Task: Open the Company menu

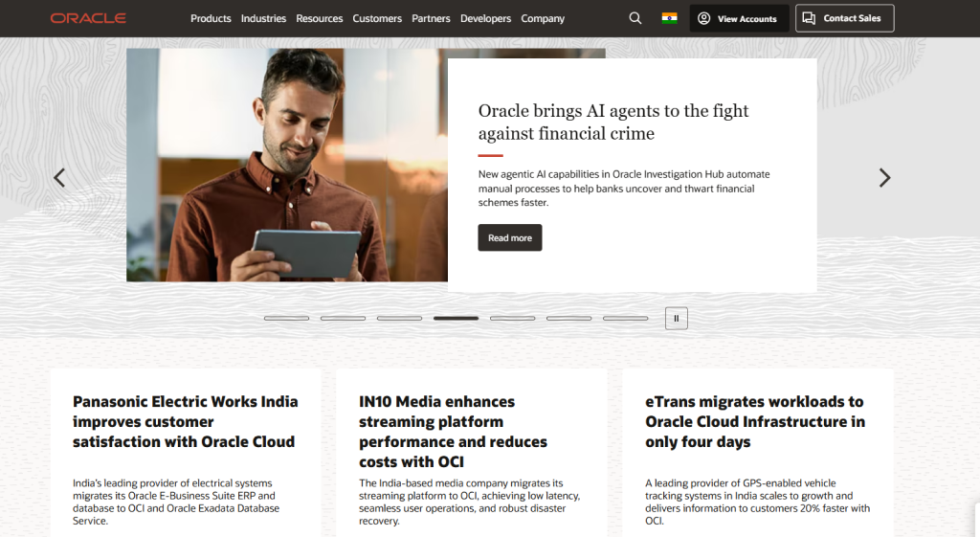Action: (543, 18)
